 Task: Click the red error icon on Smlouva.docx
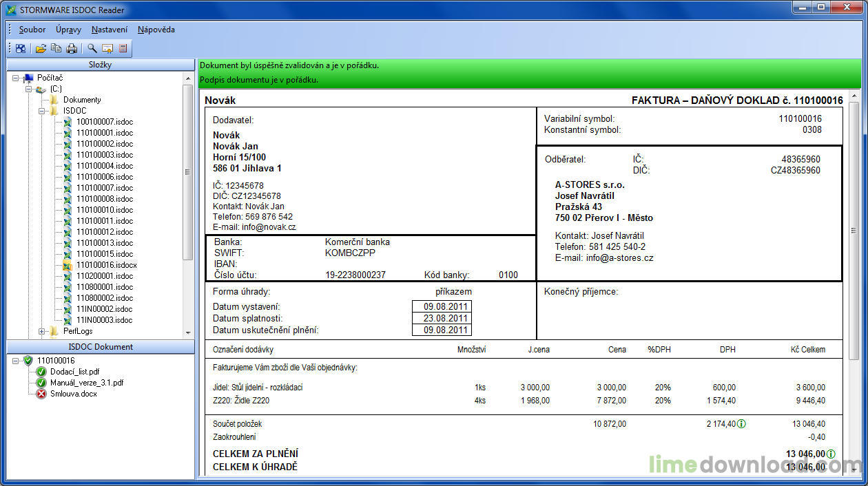(x=41, y=393)
